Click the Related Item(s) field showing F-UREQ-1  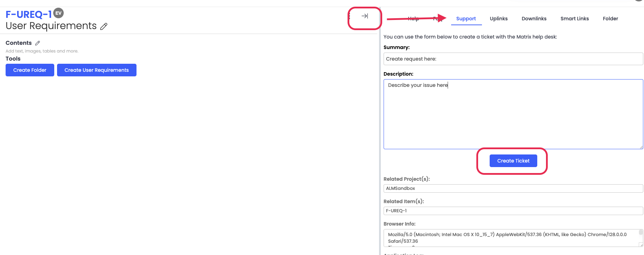(x=513, y=211)
